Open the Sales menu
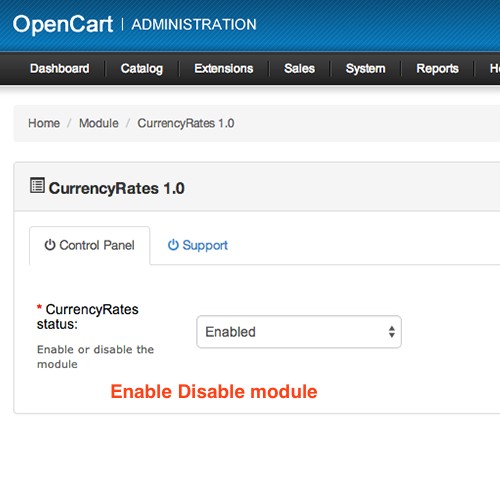This screenshot has width=500, height=500. click(299, 68)
